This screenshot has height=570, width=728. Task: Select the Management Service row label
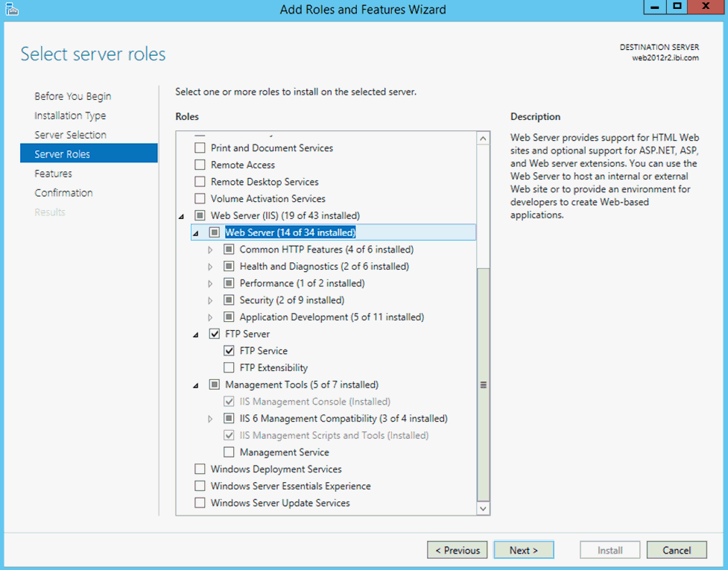[284, 452]
